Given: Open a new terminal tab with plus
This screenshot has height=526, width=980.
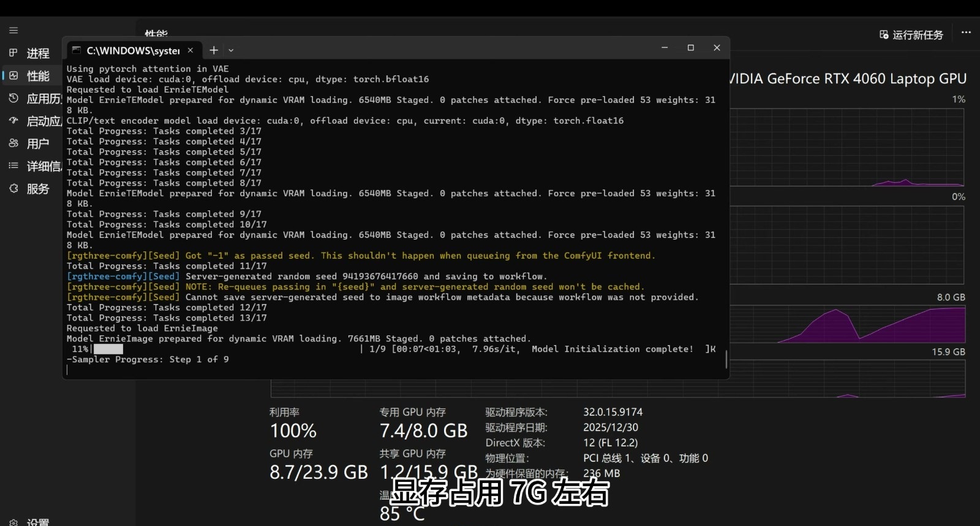Looking at the screenshot, I should 214,50.
